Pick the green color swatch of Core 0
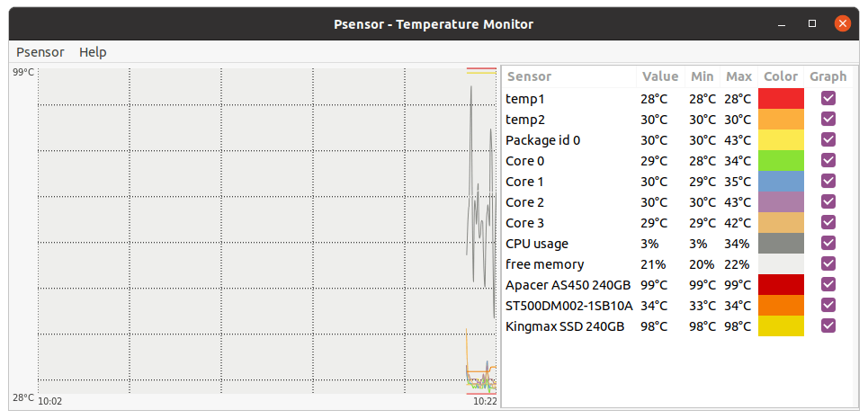Screen dimensions: 868x419 (x=781, y=161)
